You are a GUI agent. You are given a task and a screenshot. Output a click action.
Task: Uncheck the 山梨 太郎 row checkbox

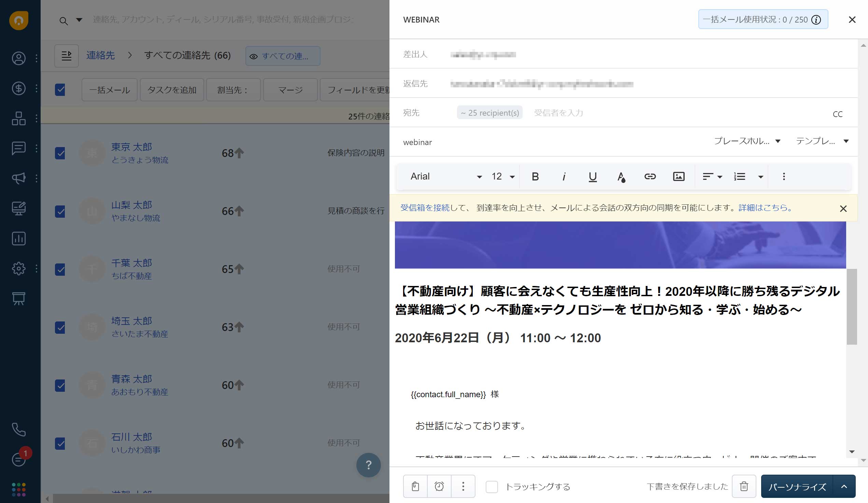tap(60, 211)
